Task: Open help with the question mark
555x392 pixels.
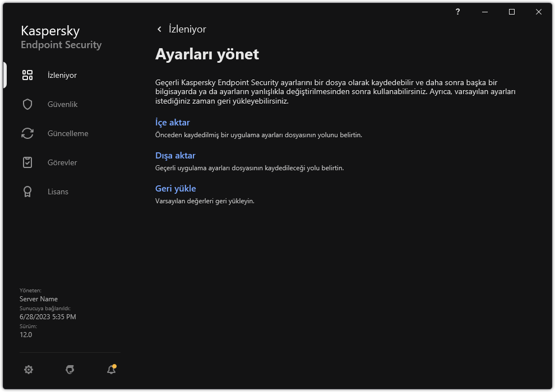Action: (458, 12)
